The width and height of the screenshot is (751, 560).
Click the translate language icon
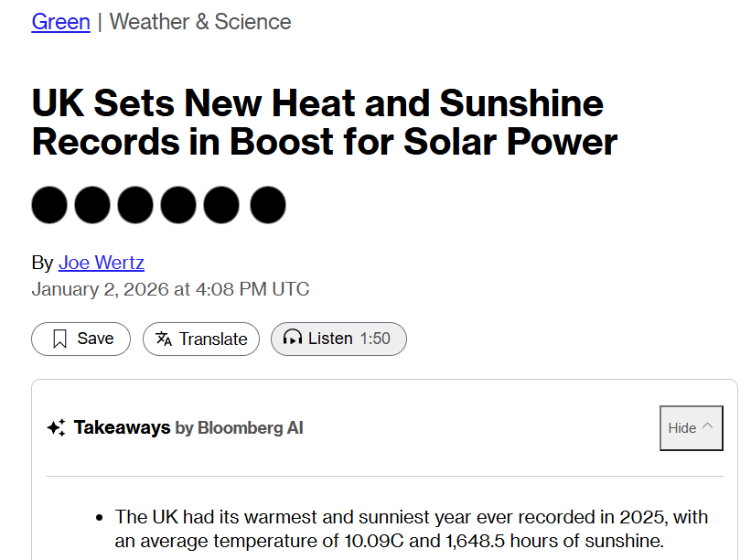pos(164,339)
